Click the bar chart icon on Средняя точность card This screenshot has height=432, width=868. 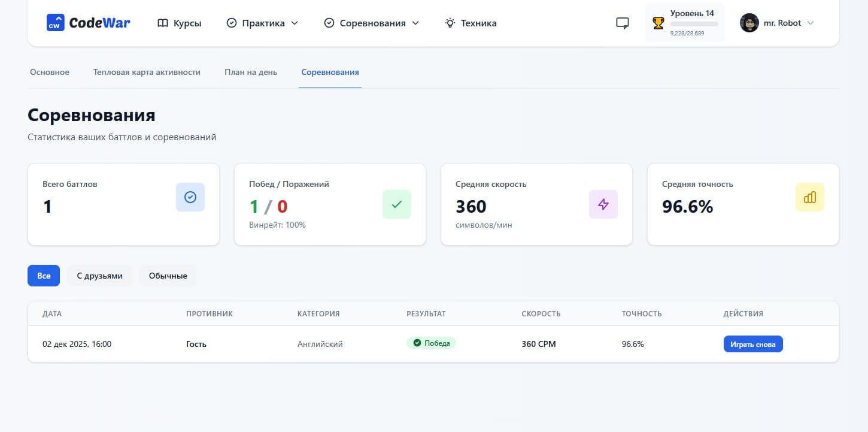[x=809, y=197]
